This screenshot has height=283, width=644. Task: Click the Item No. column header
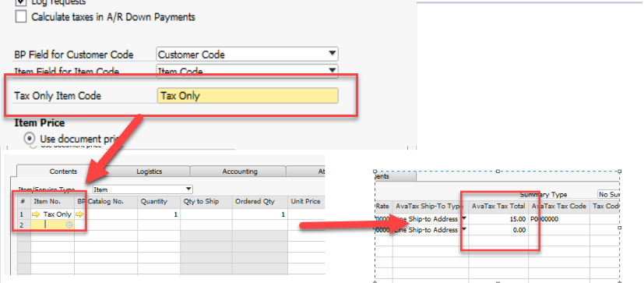pyautogui.click(x=53, y=202)
